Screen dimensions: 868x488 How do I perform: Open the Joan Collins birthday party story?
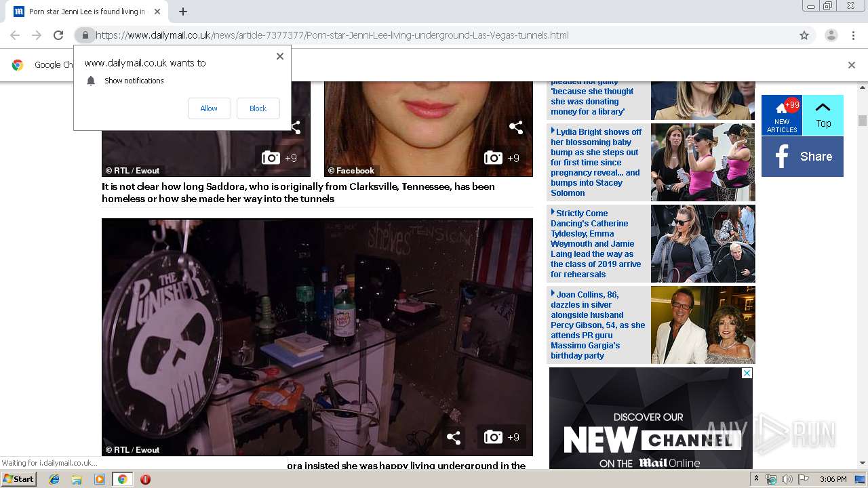click(597, 325)
